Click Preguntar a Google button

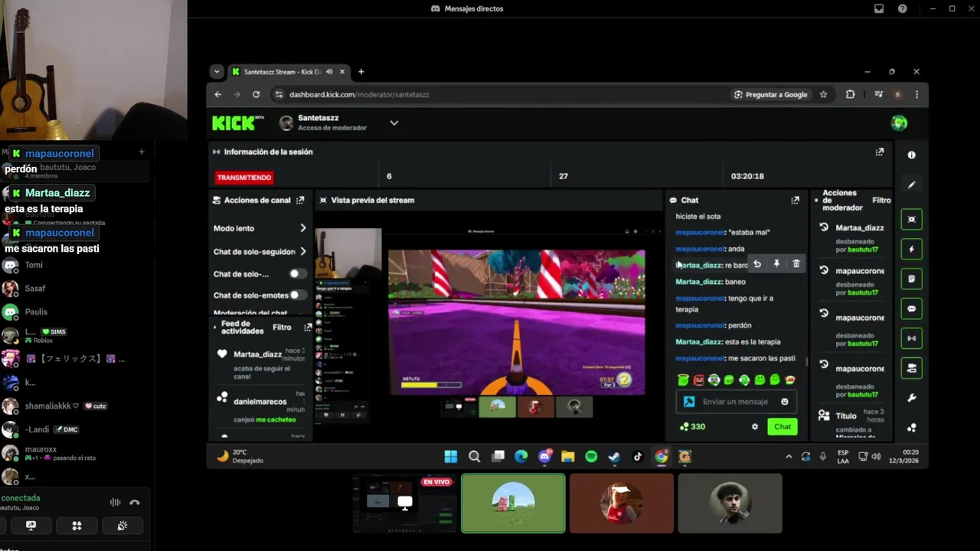point(771,94)
